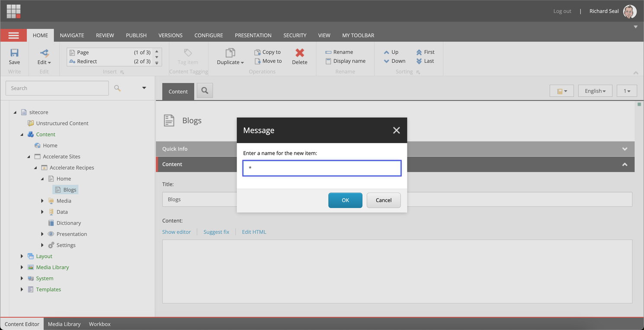Collapse the Content section header
The width and height of the screenshot is (644, 330).
click(x=624, y=164)
